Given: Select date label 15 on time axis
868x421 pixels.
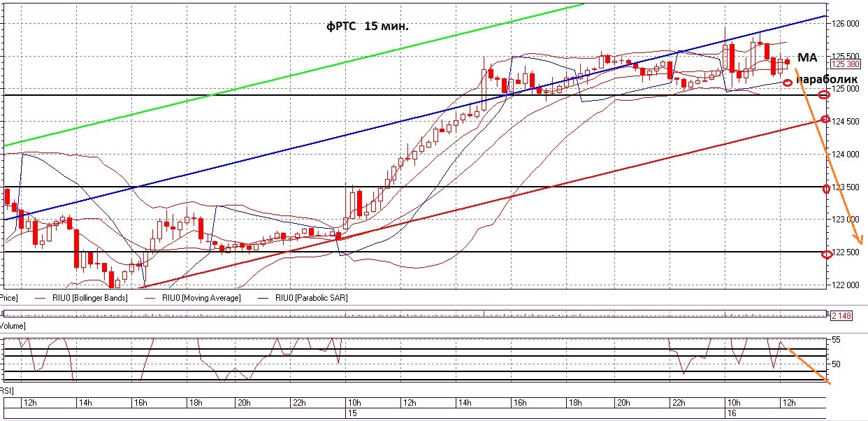Looking at the screenshot, I should (352, 413).
